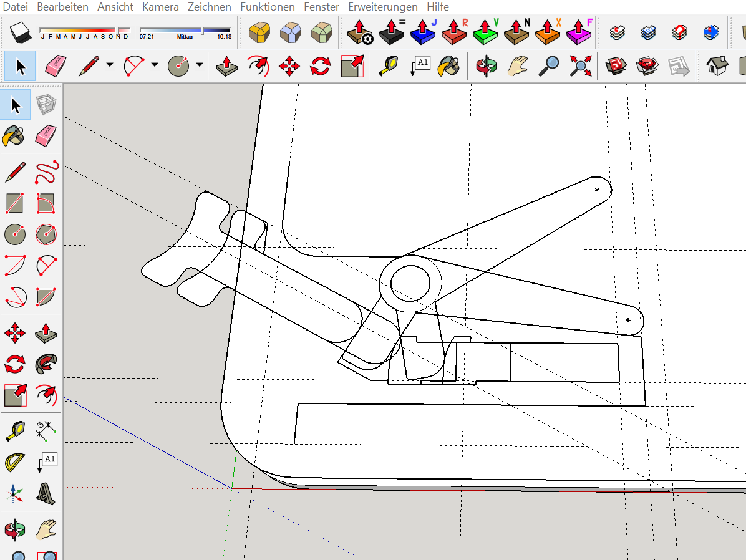Select the Rotated Rectangle tool
The width and height of the screenshot is (746, 560).
tap(46, 203)
